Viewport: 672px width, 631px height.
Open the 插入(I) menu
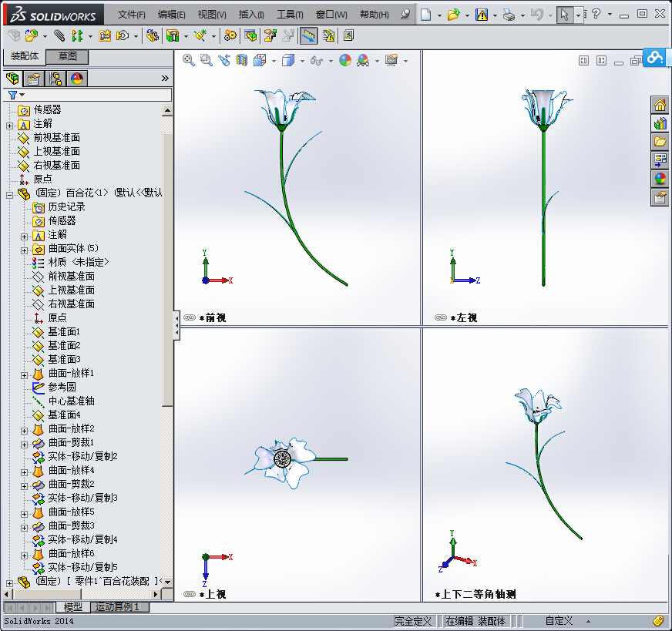[251, 15]
